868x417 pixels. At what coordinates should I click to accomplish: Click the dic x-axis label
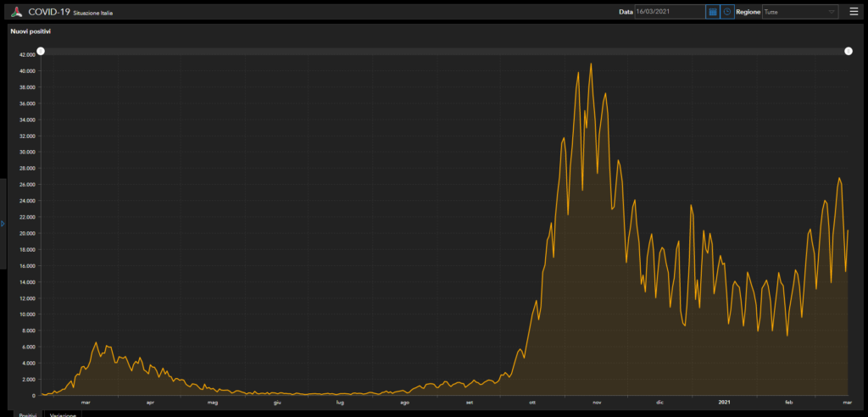point(659,403)
